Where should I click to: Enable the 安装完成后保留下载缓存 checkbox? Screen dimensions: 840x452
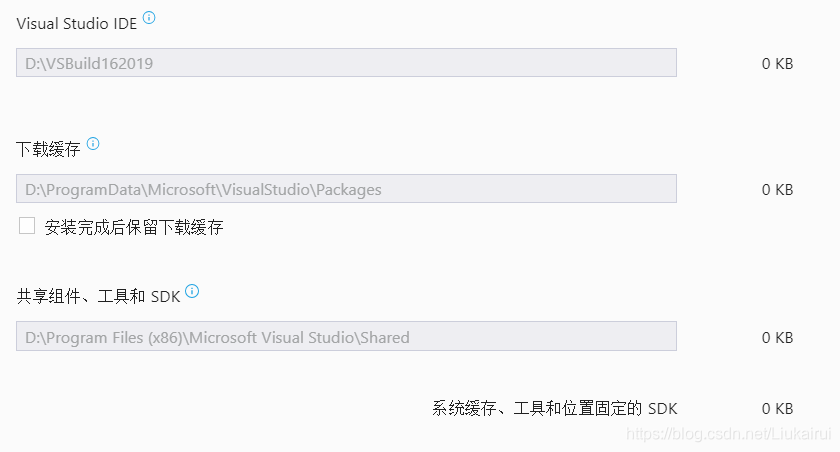click(x=27, y=226)
